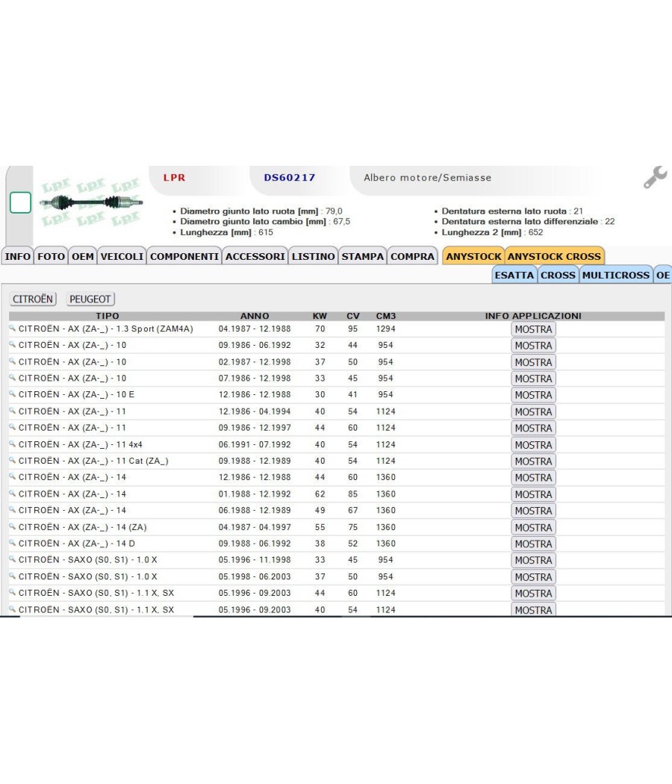Click MOSTRA for AX 11 4x4
The width and height of the screenshot is (672, 784).
tap(534, 444)
